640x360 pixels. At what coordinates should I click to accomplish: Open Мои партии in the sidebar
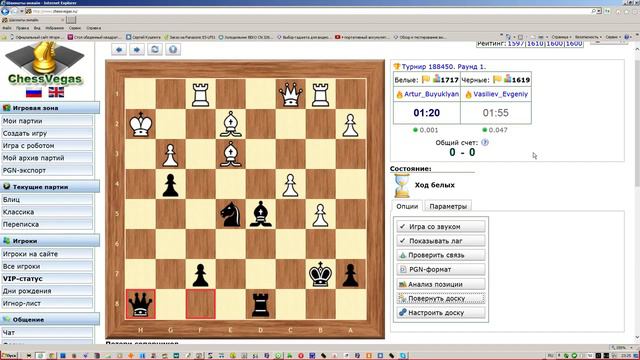coord(47,121)
